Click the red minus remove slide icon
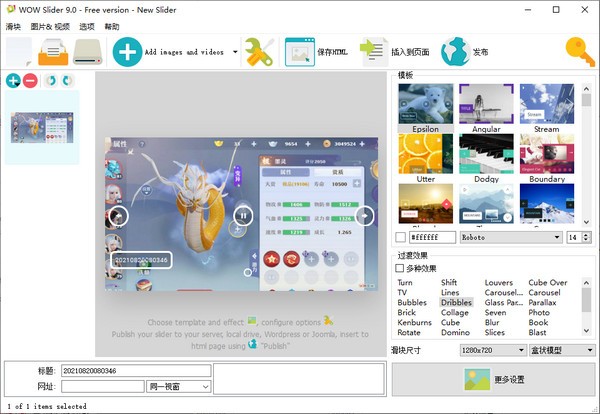The width and height of the screenshot is (600, 414). (30, 80)
